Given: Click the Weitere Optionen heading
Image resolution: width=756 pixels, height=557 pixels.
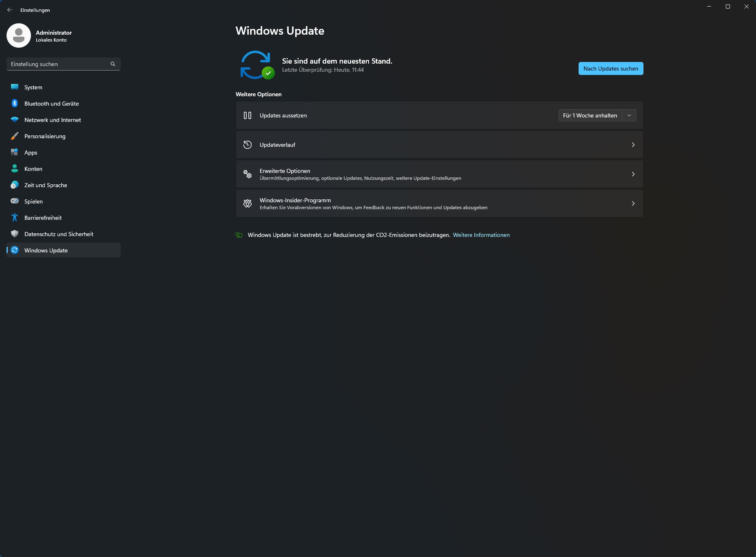Looking at the screenshot, I should (259, 94).
